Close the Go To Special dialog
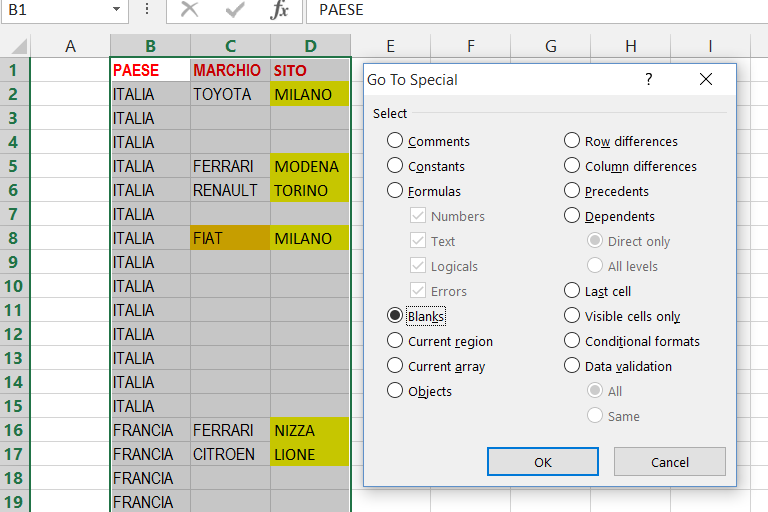768x512 pixels. pyautogui.click(x=706, y=79)
